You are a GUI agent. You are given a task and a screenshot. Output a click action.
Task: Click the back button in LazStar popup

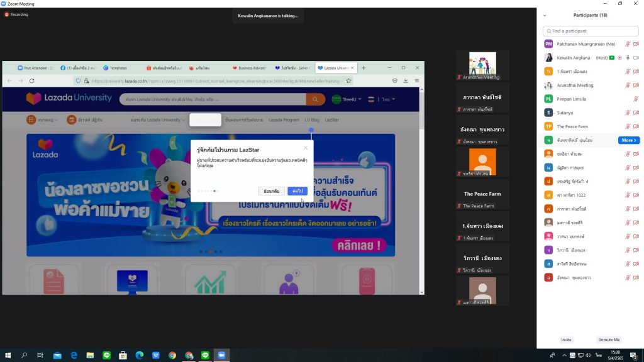point(272,191)
